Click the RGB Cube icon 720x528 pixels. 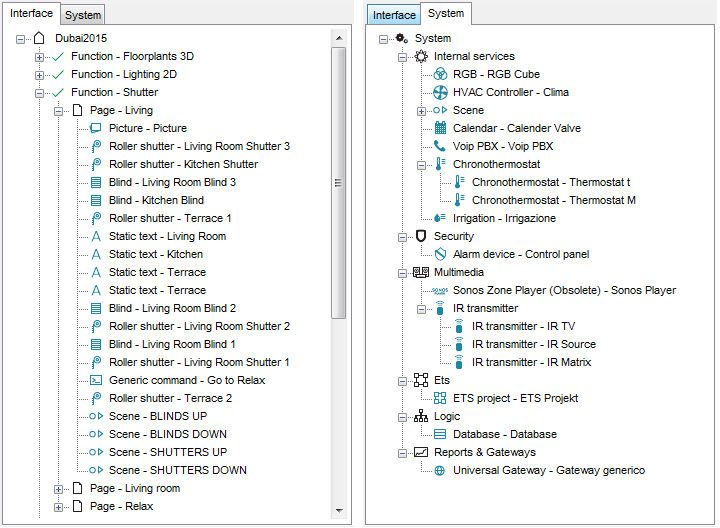point(440,74)
